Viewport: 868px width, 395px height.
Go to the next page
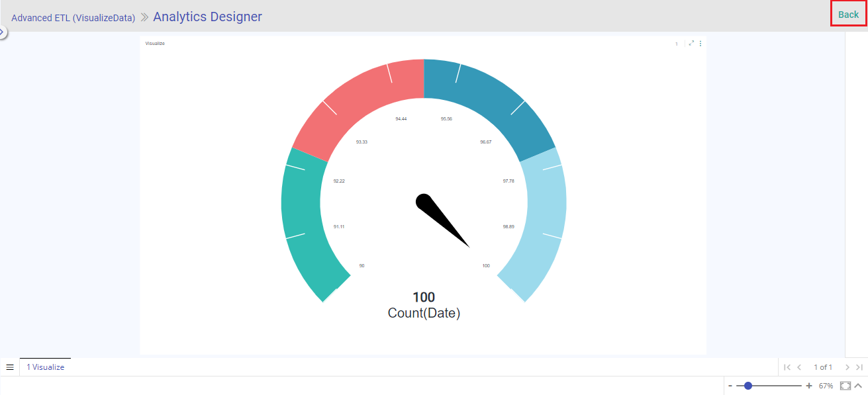[x=847, y=367]
